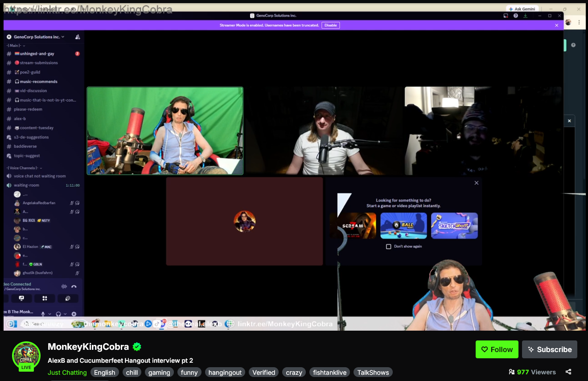Collapse the Main channel category
Viewport: 588px width, 381px height.
[x=16, y=45]
